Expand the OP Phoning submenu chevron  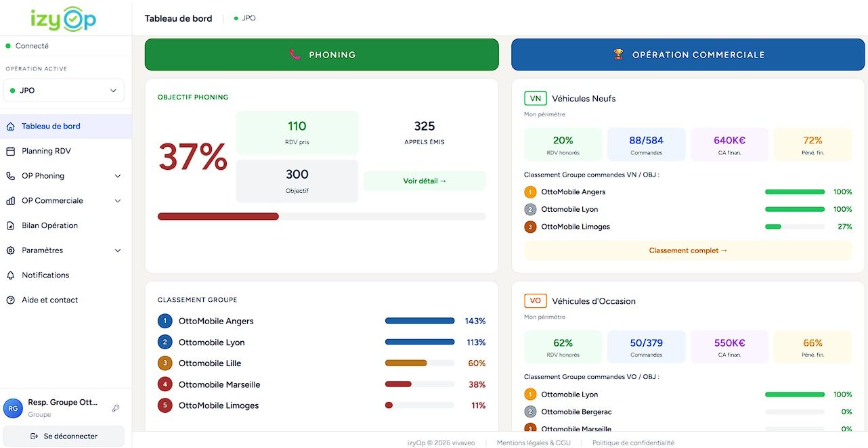(x=118, y=176)
